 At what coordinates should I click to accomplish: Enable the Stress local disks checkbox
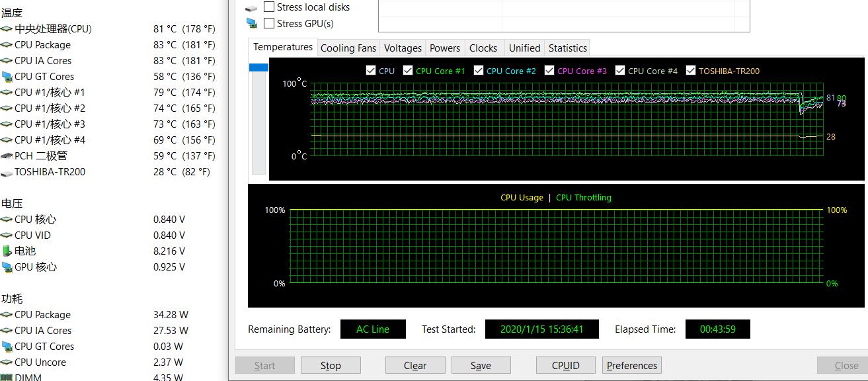pos(269,7)
